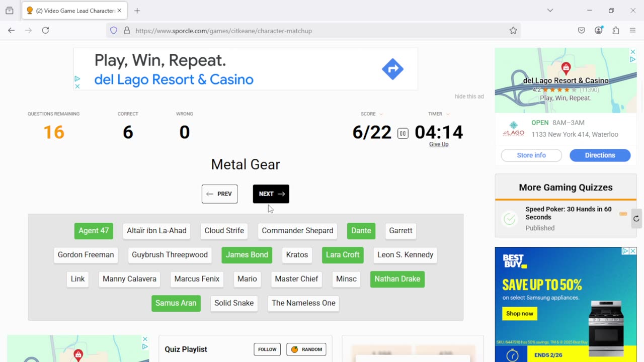Viewport: 644px width, 362px height.
Task: Click the answered Nathan Drake tile
Action: tap(397, 279)
